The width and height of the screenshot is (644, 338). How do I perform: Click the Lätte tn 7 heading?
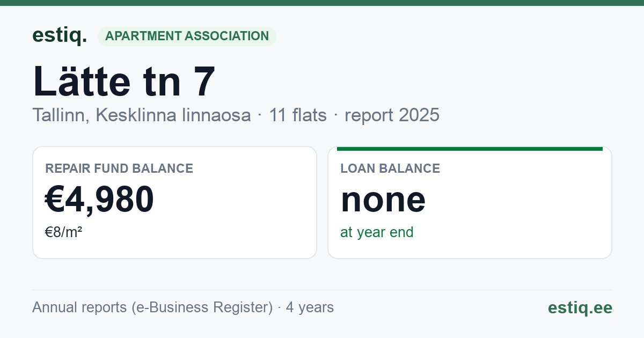point(124,82)
